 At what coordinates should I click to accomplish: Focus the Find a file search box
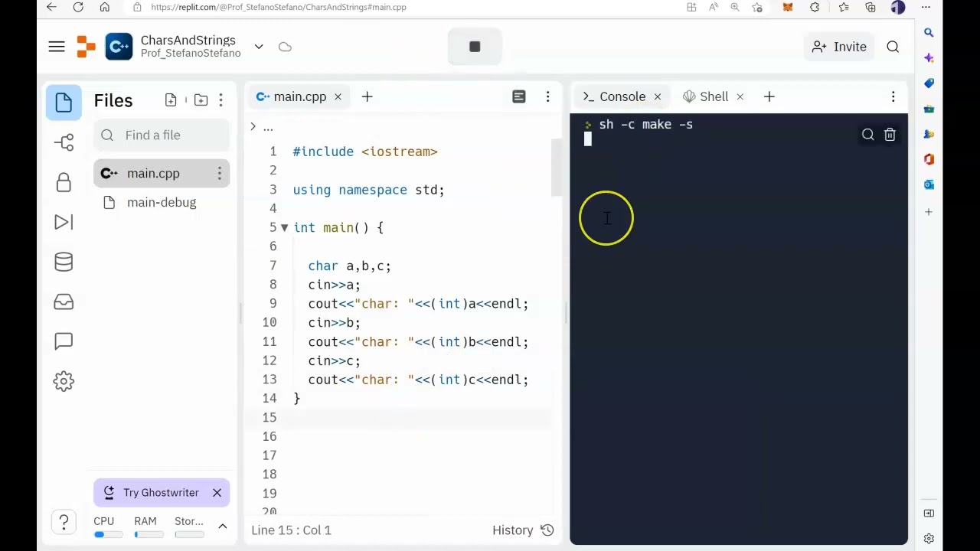click(162, 135)
